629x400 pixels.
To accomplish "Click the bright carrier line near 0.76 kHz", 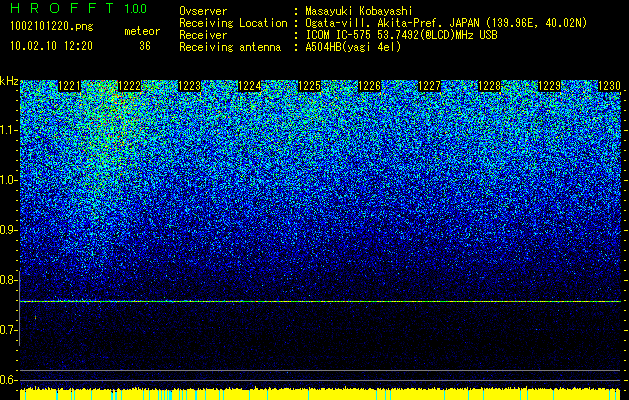I will (x=321, y=301).
